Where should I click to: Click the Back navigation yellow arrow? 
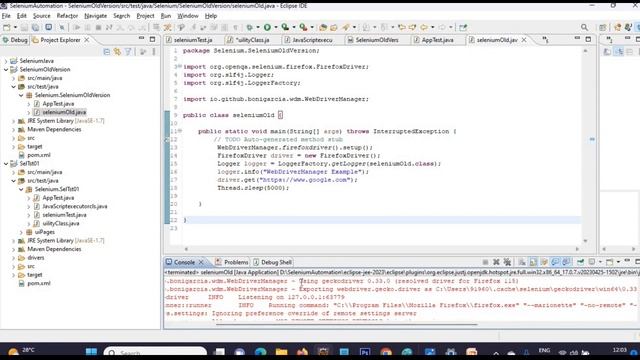(x=424, y=27)
